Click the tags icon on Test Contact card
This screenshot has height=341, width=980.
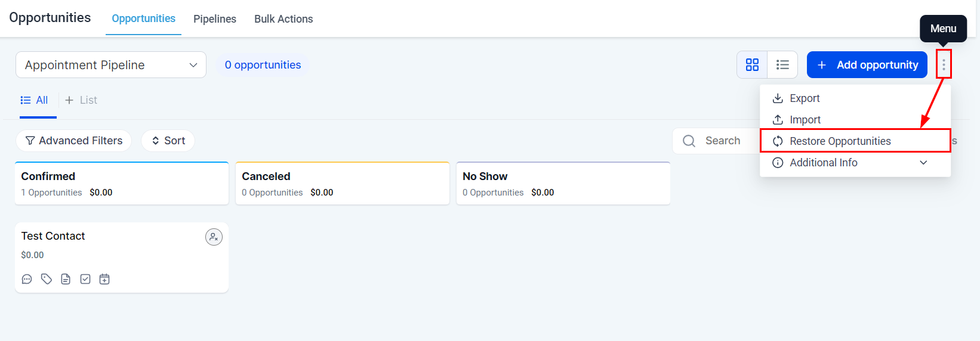(47, 279)
